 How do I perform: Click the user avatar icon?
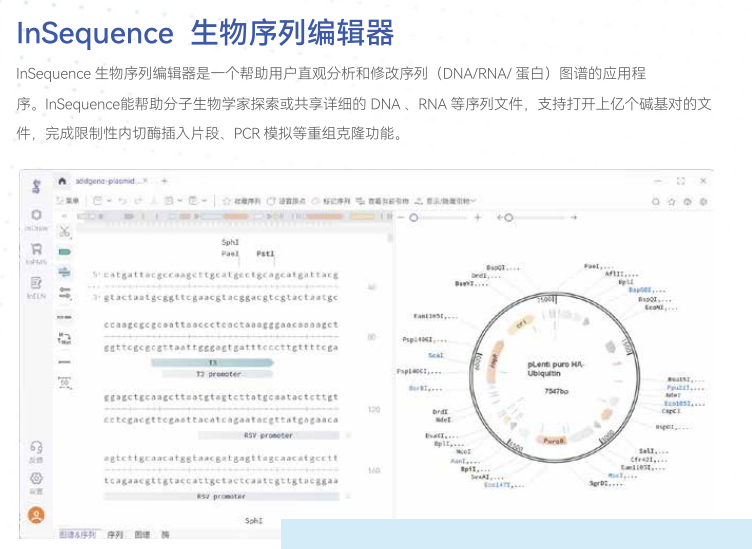36,515
